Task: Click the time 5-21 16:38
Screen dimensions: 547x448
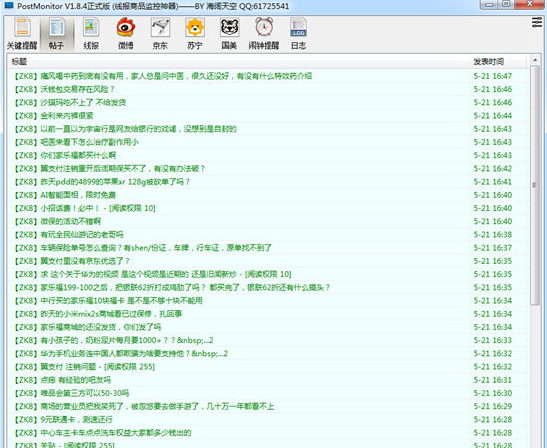Action: tap(493, 234)
